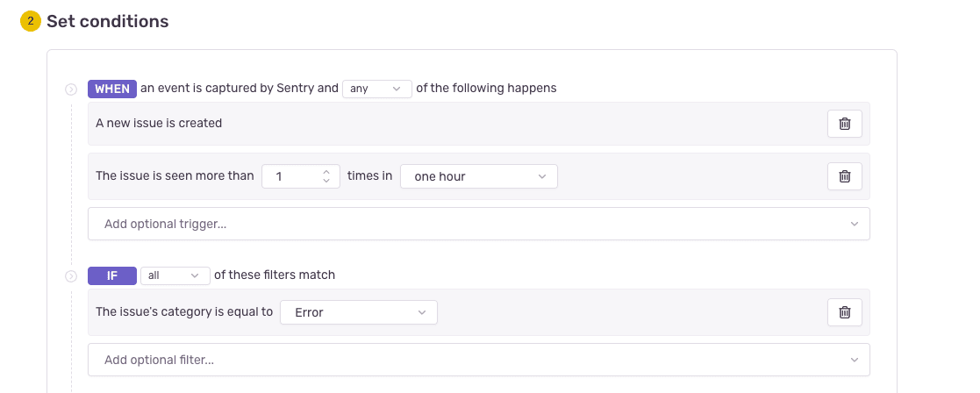Click the circled arrow beside WHEN
This screenshot has height=393, width=980.
click(x=71, y=89)
